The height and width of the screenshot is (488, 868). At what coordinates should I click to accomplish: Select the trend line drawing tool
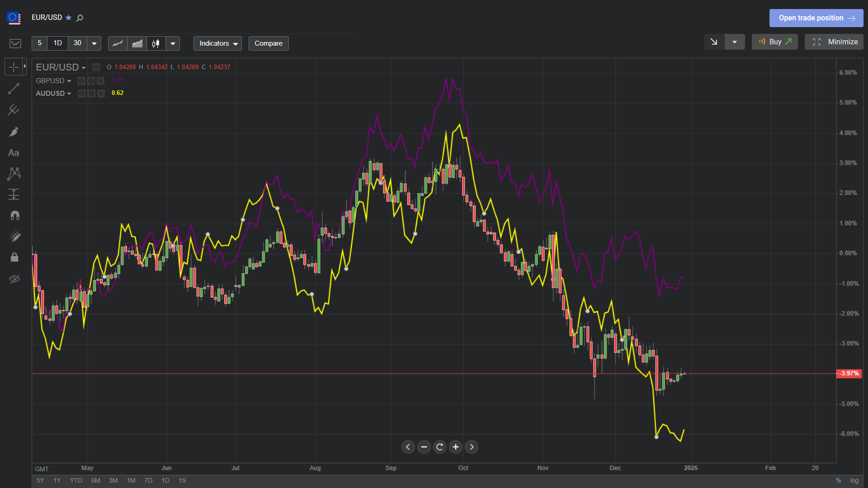pyautogui.click(x=14, y=89)
